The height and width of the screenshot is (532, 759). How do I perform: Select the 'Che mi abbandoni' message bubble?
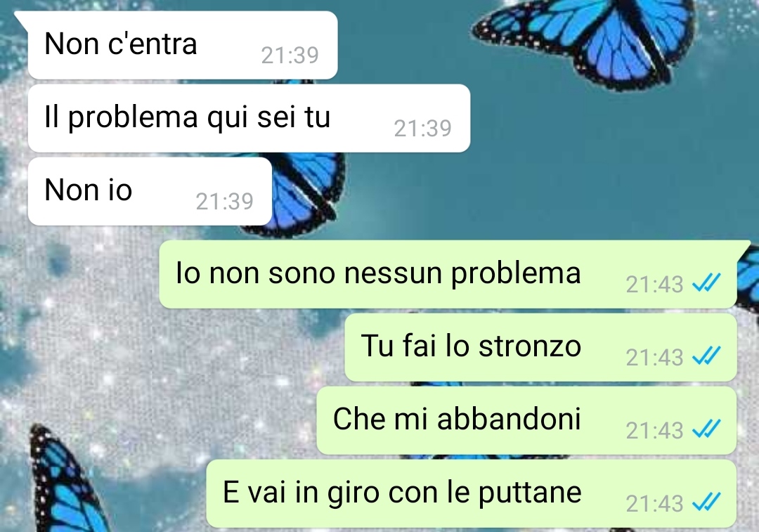coord(526,420)
